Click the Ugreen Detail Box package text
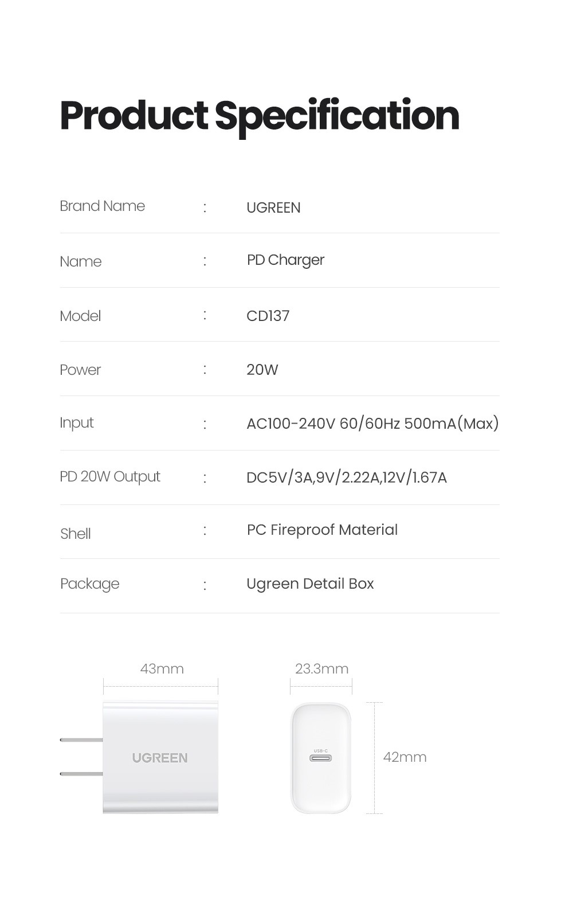573x924 pixels. [x=310, y=584]
